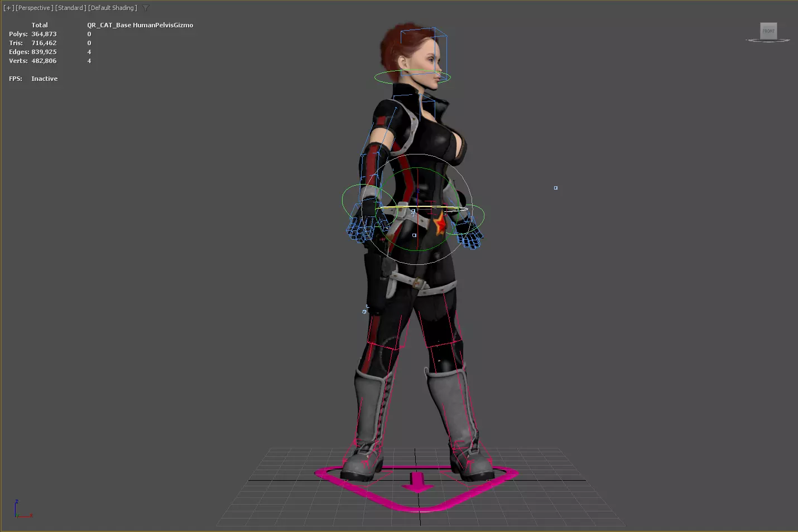Select the green head ring gizmo
The height and width of the screenshot is (532, 798).
412,78
